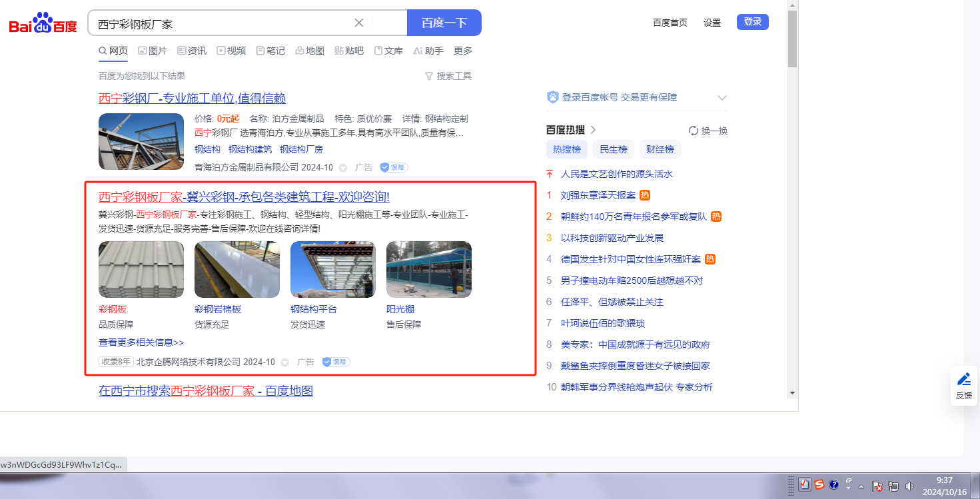Switch to the 笔记 search tab
980x499 pixels.
pyautogui.click(x=270, y=51)
